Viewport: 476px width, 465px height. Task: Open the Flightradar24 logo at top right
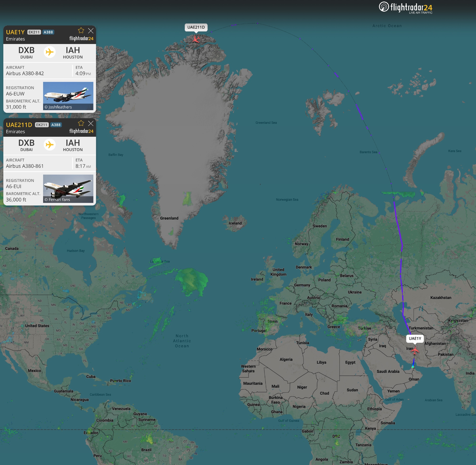[x=406, y=8]
